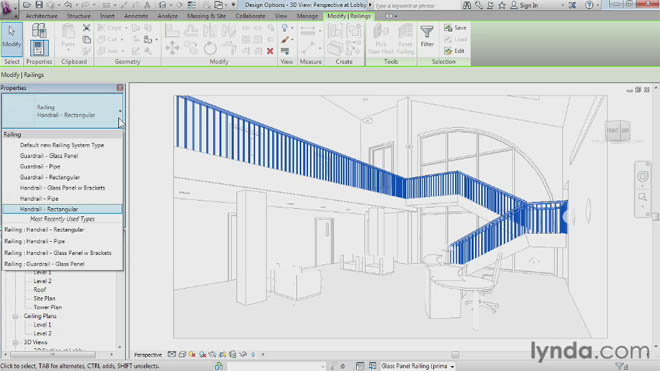Image resolution: width=660 pixels, height=371 pixels.
Task: Collapse the 3D Views tree node
Action: pyautogui.click(x=15, y=342)
